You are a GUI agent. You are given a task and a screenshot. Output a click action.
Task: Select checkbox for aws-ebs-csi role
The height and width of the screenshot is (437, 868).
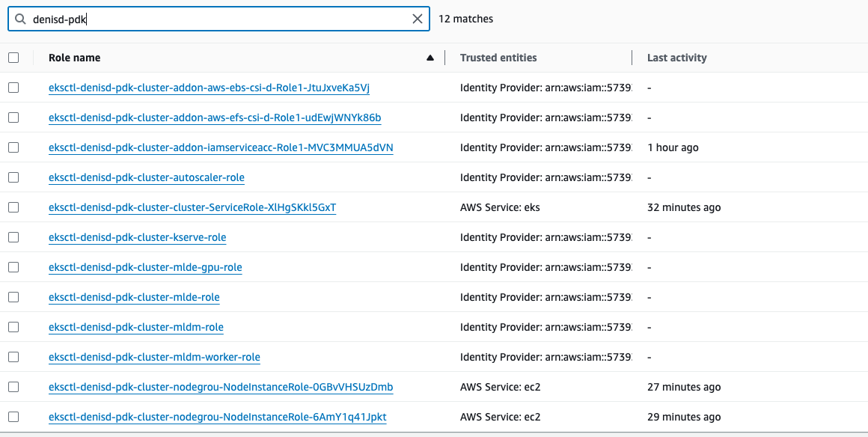click(13, 88)
